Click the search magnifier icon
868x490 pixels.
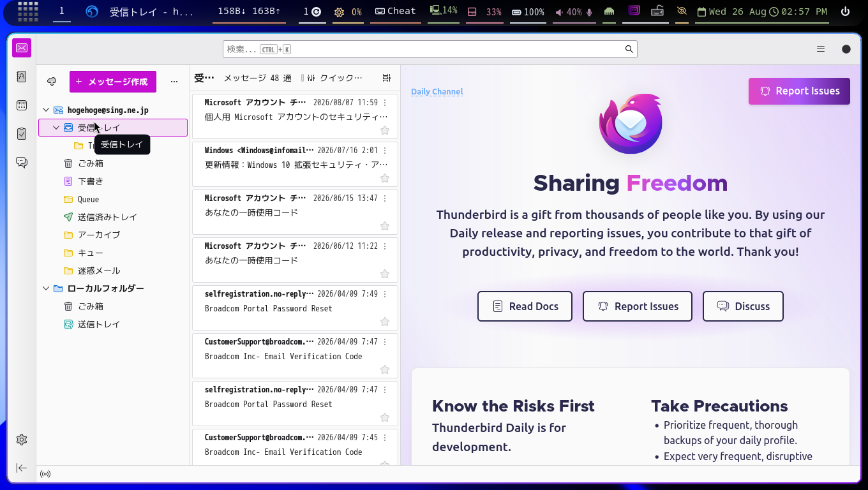tap(629, 49)
